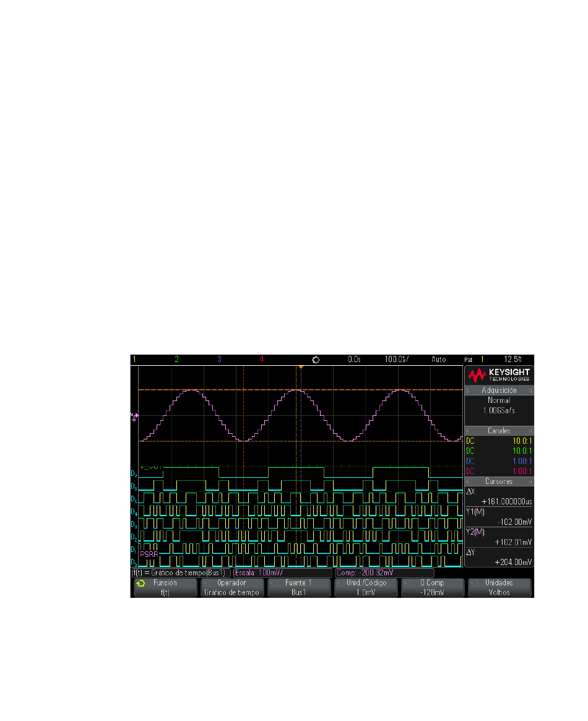588x721 pixels.
Task: Click the 12.5 trigger level value
Action: pos(512,359)
